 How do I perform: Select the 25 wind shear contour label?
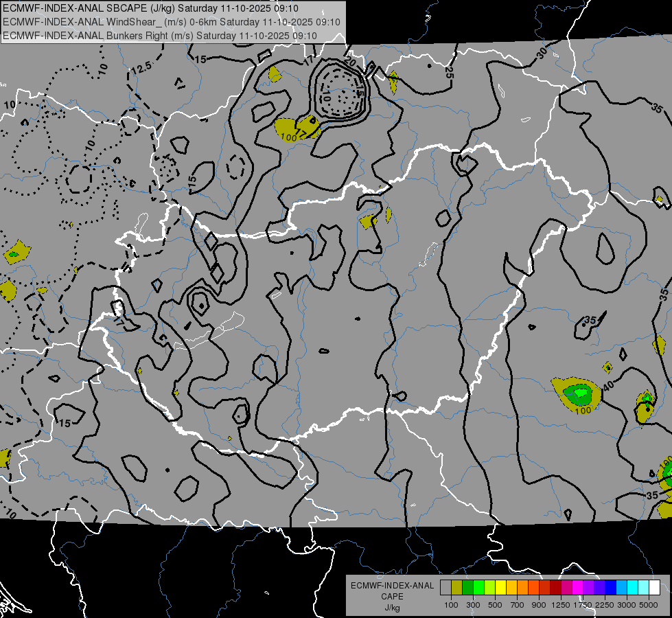450,71
